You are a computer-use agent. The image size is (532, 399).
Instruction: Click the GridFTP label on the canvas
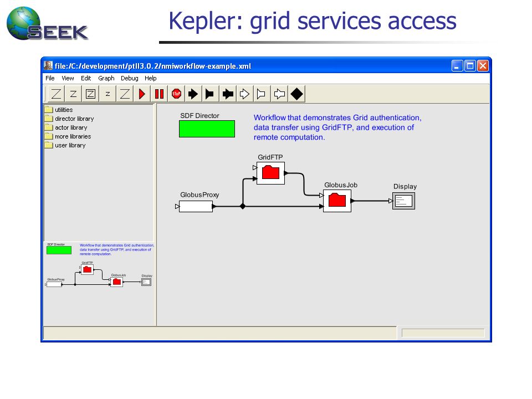click(x=270, y=157)
